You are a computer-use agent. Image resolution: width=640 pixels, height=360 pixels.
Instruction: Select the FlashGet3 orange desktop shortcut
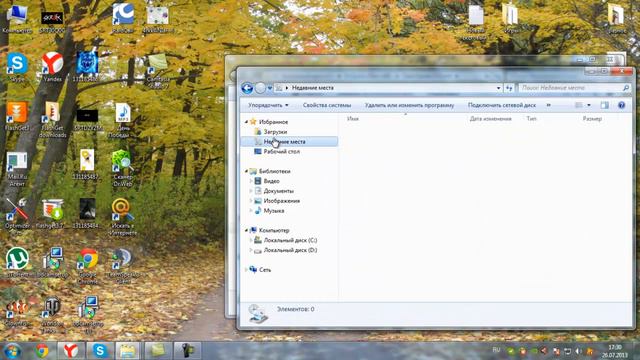17,116
